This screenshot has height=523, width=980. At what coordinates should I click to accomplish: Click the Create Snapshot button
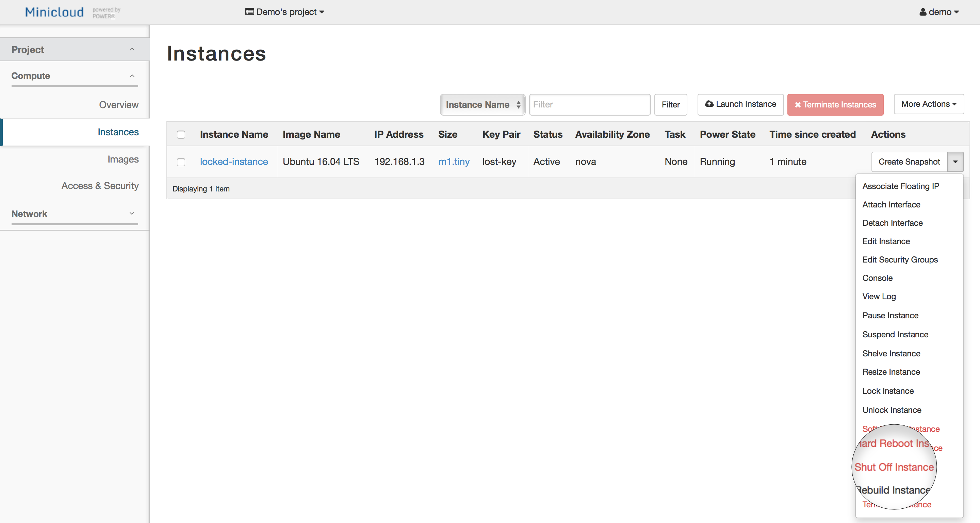pyautogui.click(x=909, y=162)
